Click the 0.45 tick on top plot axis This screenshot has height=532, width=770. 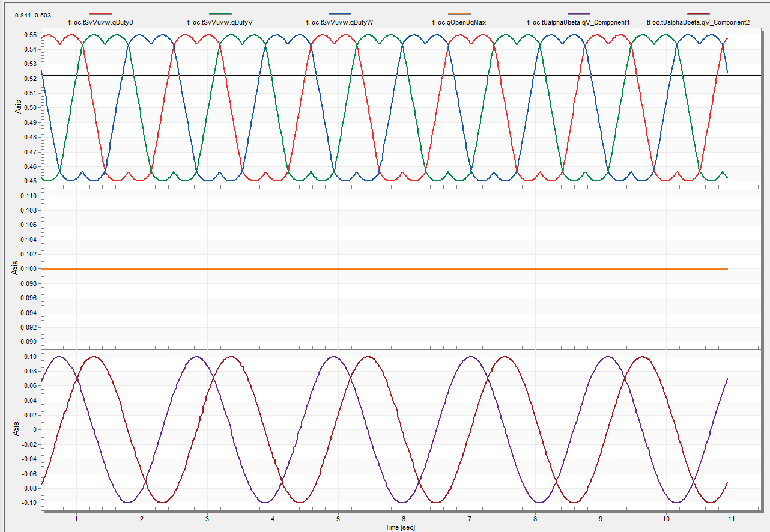pyautogui.click(x=31, y=181)
